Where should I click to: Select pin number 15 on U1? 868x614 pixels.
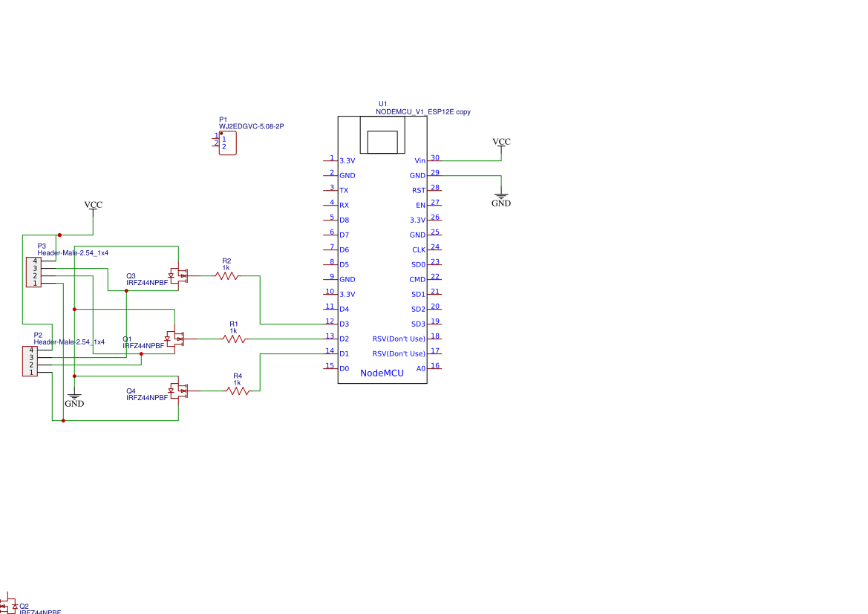[330, 365]
